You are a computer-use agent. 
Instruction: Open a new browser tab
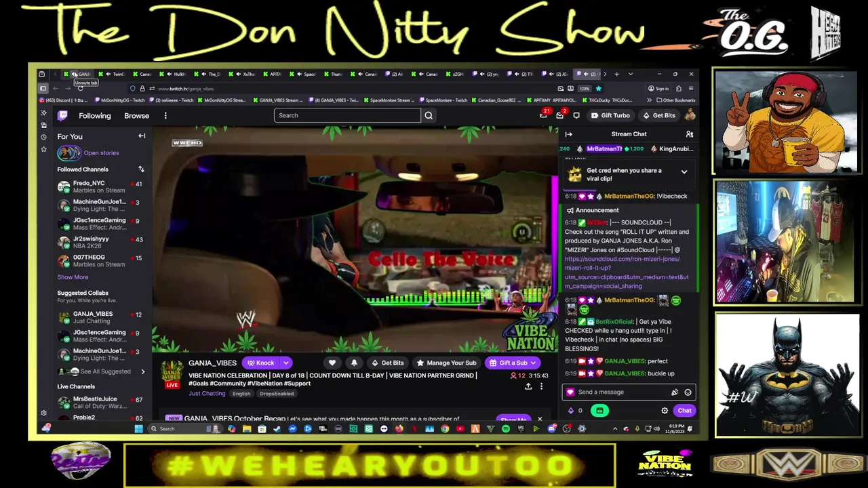point(616,74)
